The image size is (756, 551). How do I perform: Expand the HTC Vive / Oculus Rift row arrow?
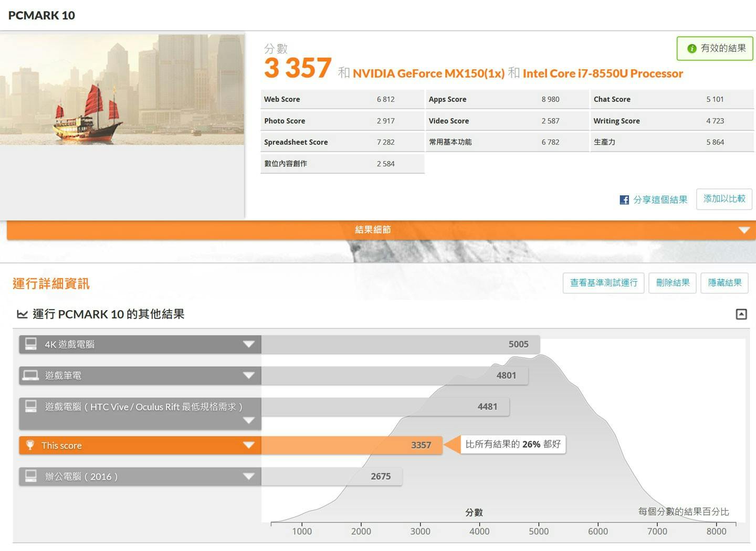point(249,420)
